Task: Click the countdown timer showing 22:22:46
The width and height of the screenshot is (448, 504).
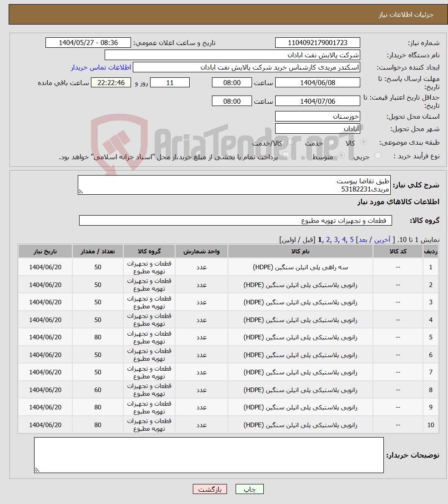Action: click(111, 82)
